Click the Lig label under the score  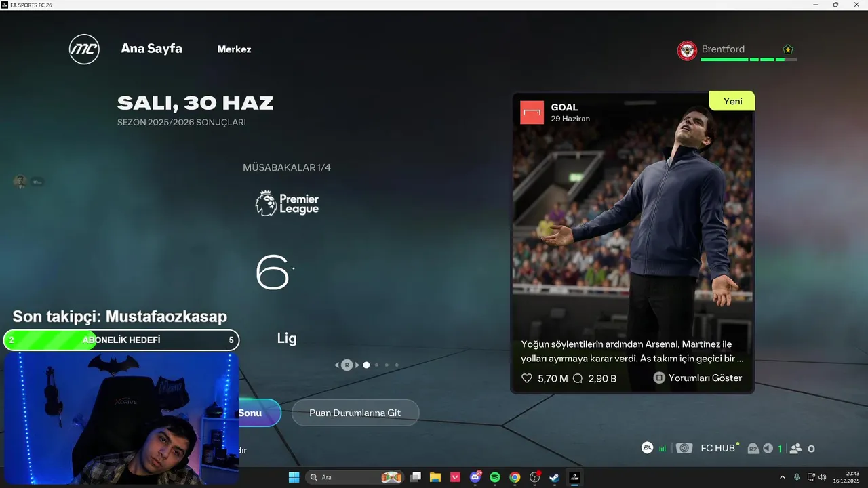(x=287, y=338)
